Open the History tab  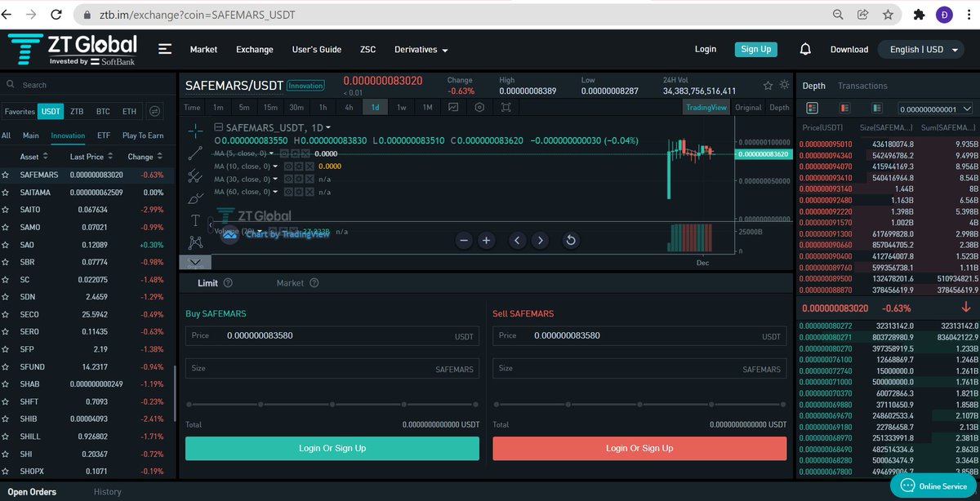coord(107,492)
